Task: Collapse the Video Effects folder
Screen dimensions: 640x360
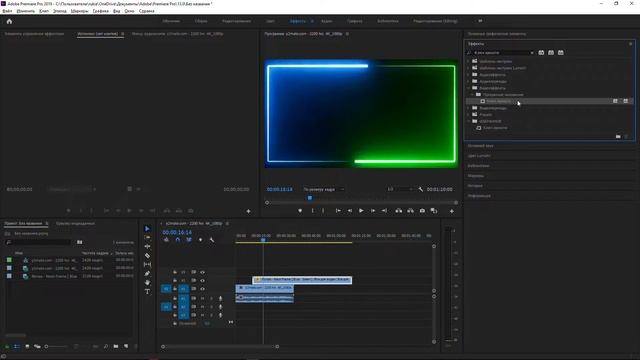Action: (469, 88)
